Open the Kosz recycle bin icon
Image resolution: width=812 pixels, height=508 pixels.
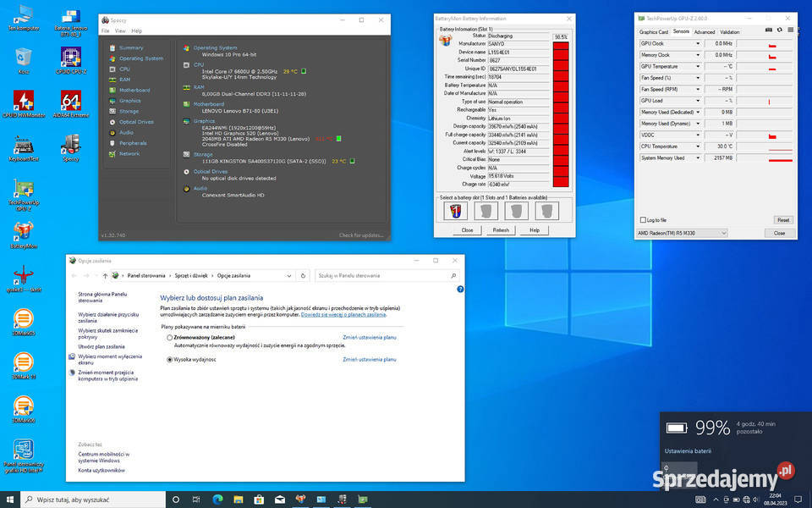pos(24,61)
